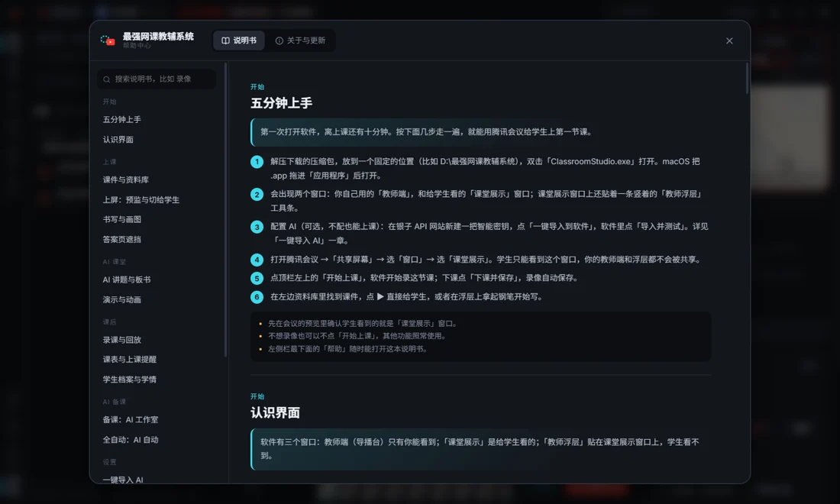
Task: Open 录课与回放 chapter
Action: 122,340
